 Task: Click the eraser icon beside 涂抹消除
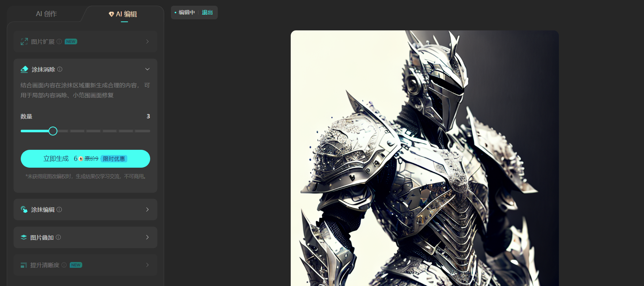pyautogui.click(x=24, y=69)
